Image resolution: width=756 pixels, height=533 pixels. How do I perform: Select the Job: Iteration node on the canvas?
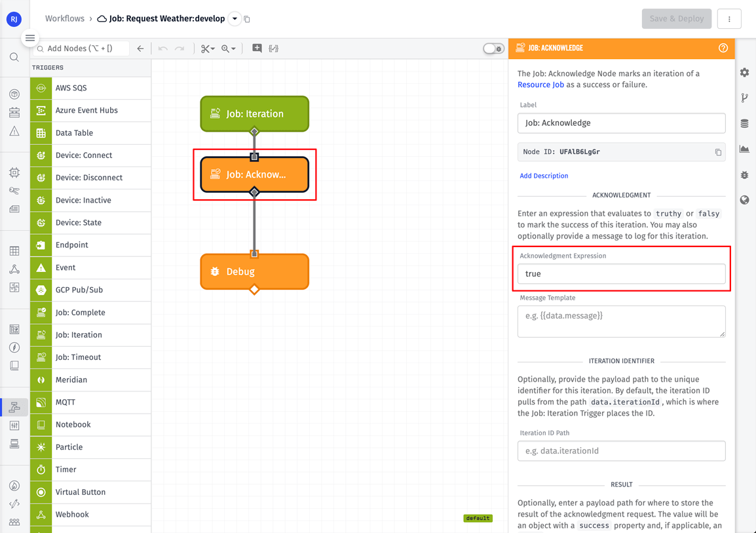pyautogui.click(x=255, y=114)
